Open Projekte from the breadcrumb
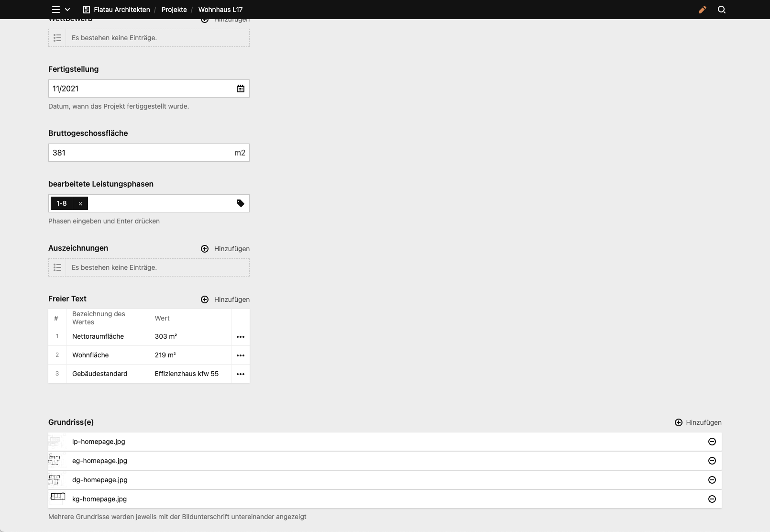Screen dimensions: 770x532 (x=174, y=10)
